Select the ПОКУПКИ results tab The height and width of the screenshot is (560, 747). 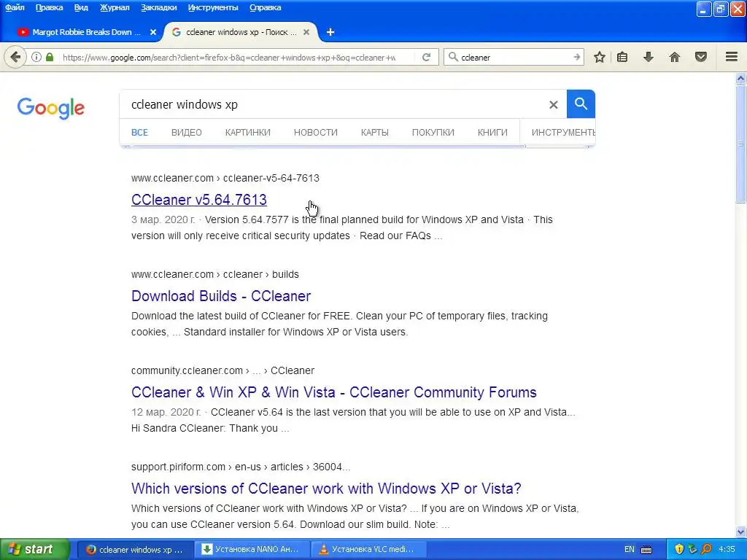(433, 133)
